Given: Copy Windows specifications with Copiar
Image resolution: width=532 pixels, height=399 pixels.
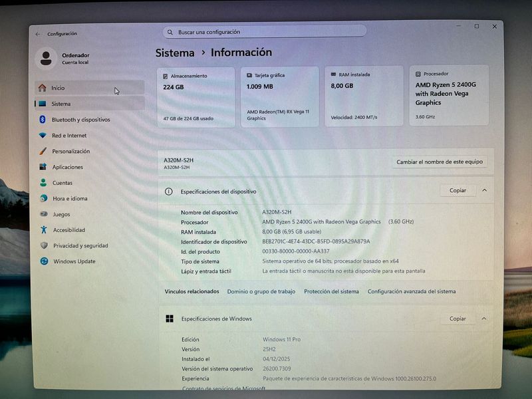Looking at the screenshot, I should 458,319.
